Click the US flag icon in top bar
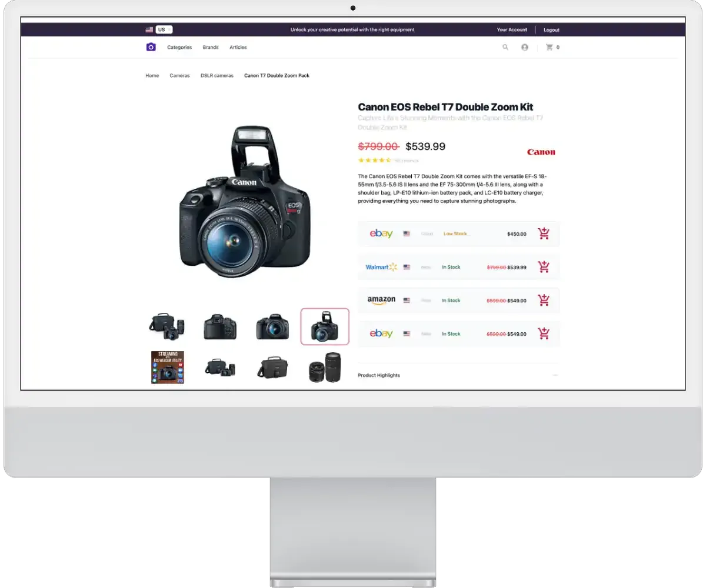706x588 pixels. click(x=149, y=29)
